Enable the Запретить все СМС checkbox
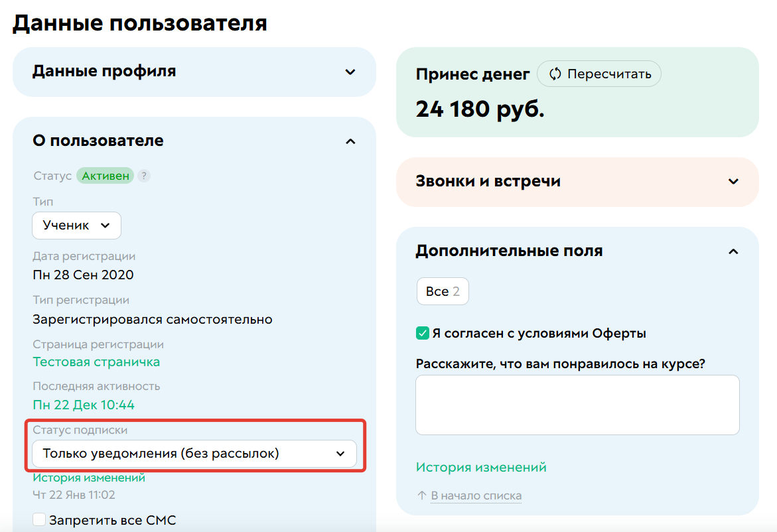The width and height of the screenshot is (777, 532). (x=38, y=520)
